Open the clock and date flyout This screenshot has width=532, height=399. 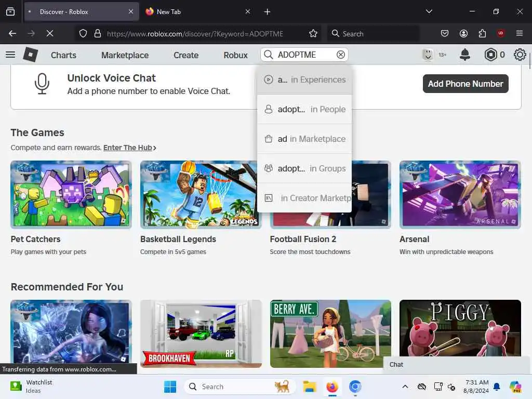click(476, 387)
